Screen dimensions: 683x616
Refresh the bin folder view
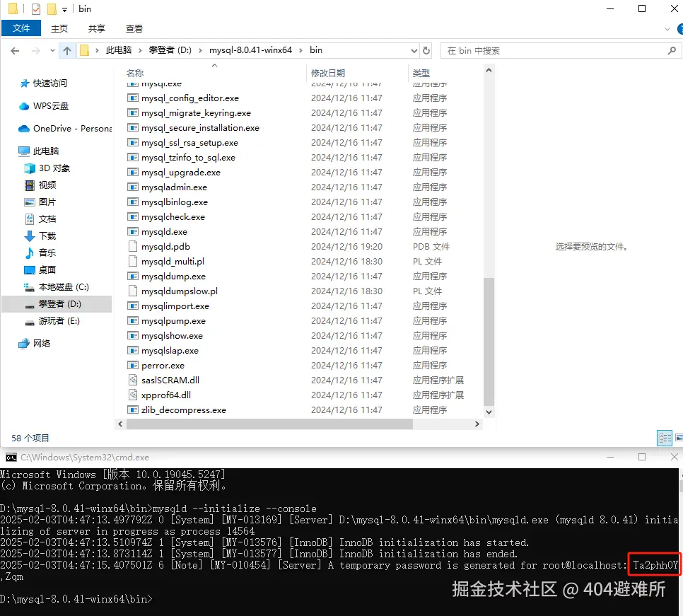[x=426, y=50]
